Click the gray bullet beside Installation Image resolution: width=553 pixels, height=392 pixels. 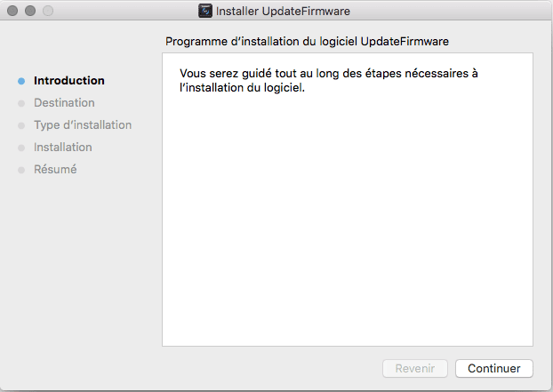(21, 148)
